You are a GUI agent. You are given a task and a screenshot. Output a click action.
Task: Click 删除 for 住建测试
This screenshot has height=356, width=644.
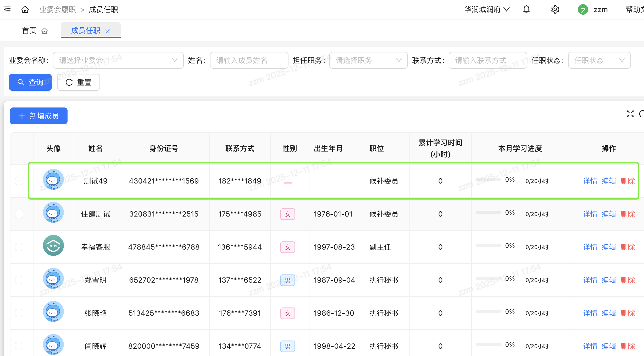[x=628, y=214]
